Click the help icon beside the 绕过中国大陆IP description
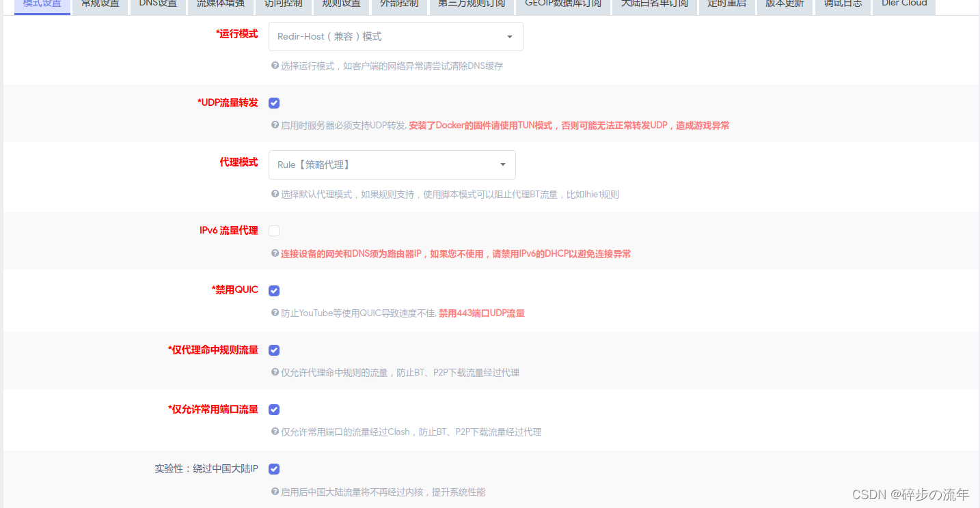 (275, 491)
